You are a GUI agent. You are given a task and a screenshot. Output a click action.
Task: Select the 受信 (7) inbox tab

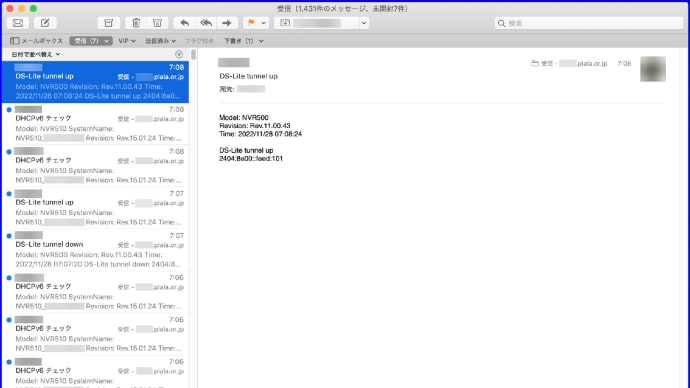91,41
